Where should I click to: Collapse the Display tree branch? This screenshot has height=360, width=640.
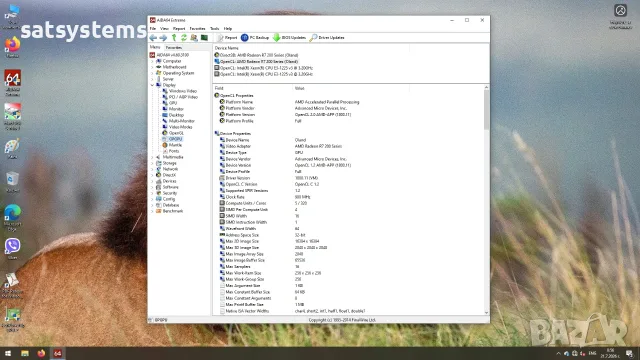click(153, 85)
